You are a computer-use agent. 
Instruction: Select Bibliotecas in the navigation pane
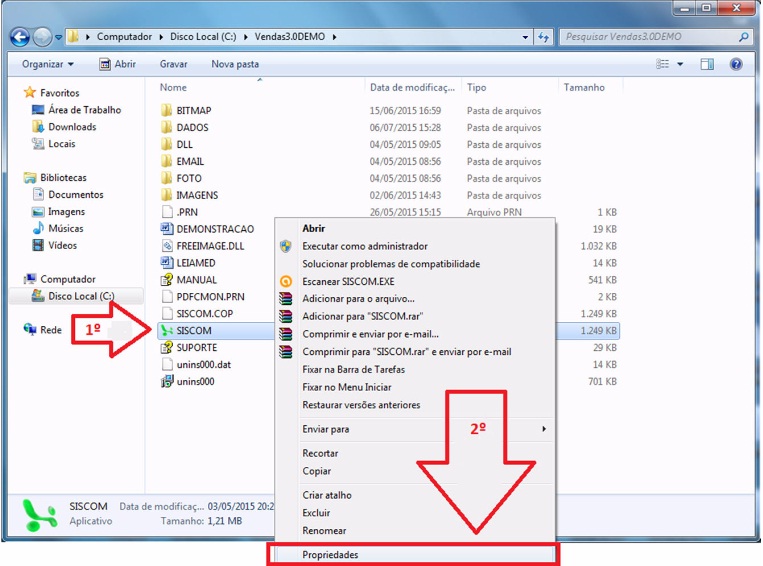[x=63, y=178]
